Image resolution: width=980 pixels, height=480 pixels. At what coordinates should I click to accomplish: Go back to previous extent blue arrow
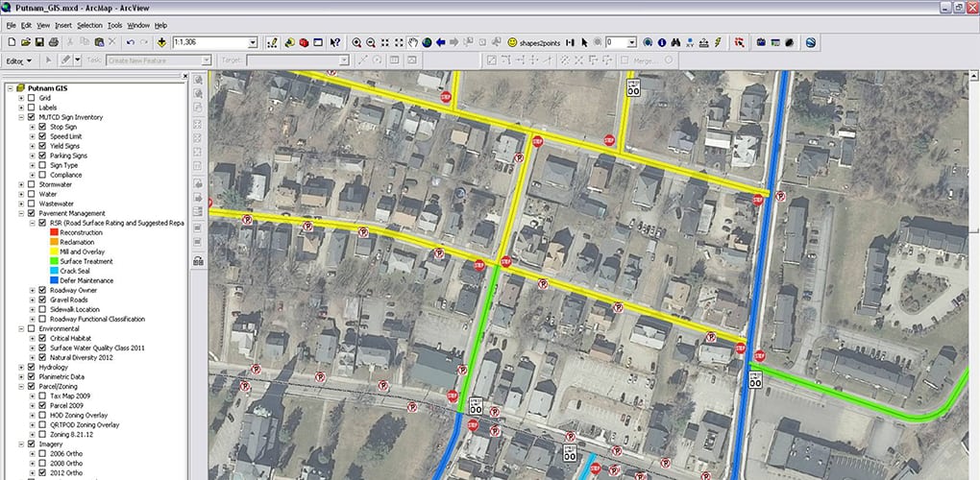pyautogui.click(x=440, y=42)
